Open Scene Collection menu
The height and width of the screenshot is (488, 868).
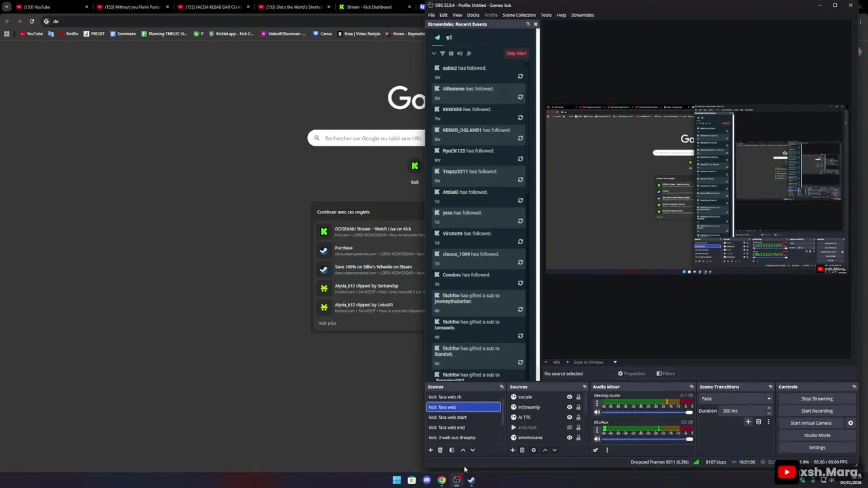519,15
